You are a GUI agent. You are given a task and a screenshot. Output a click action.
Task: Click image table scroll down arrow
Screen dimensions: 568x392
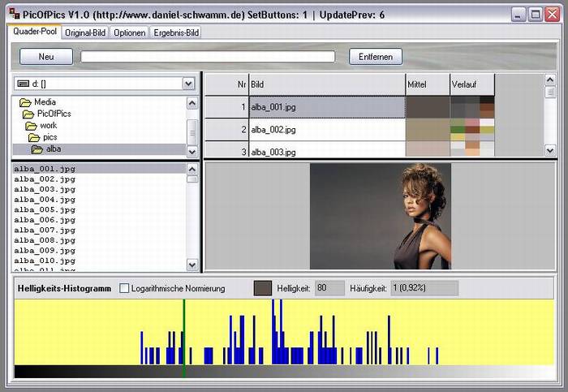click(550, 150)
